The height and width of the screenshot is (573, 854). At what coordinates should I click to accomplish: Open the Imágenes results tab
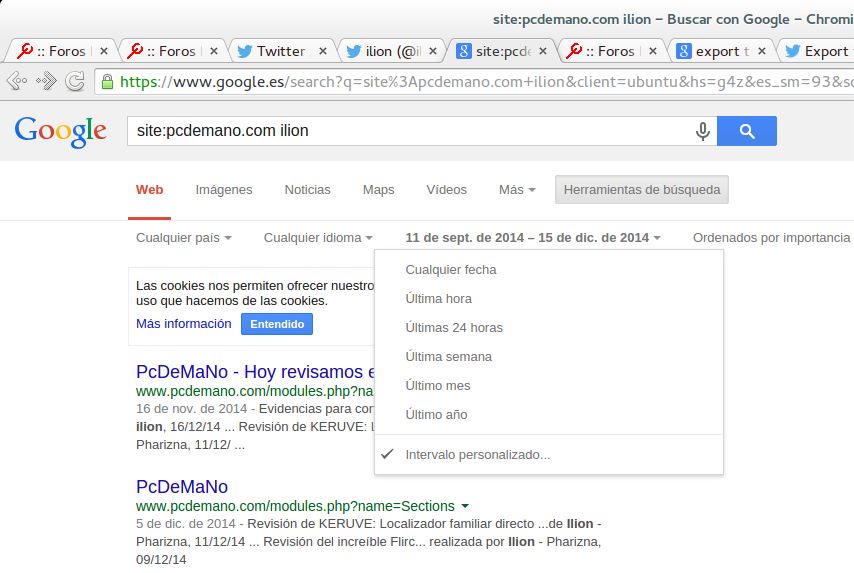tap(224, 190)
